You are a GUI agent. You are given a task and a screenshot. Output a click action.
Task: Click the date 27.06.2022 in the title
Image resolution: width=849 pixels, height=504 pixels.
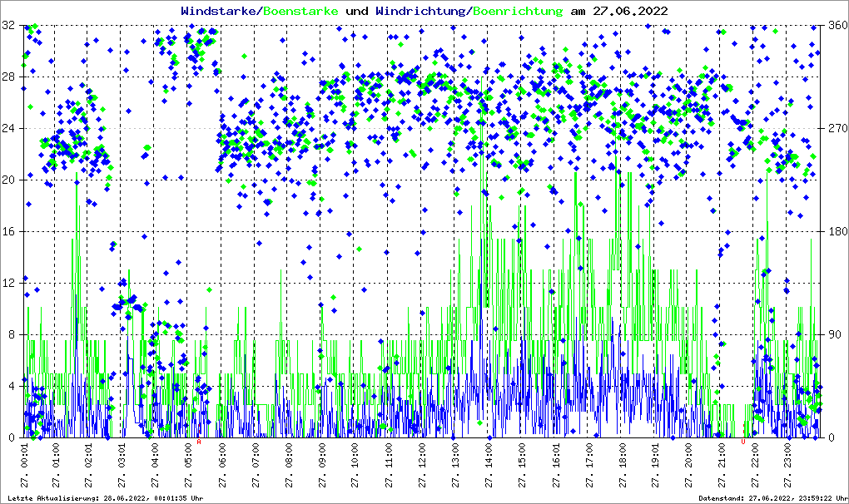point(629,11)
